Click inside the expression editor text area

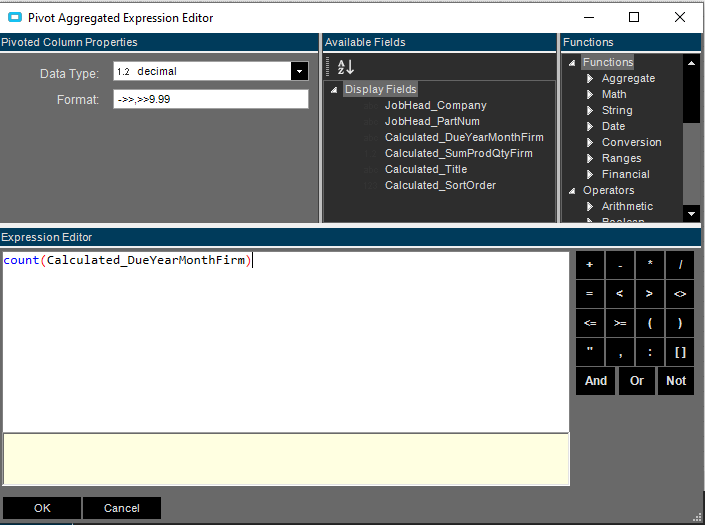pyautogui.click(x=286, y=342)
